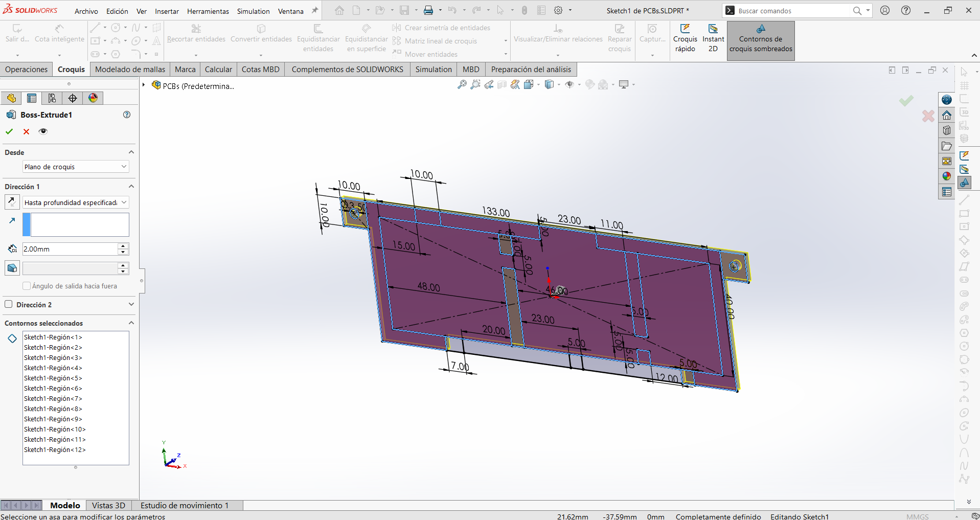Collapse ribbon chevron at right
This screenshot has width=980, height=520.
pos(974,55)
